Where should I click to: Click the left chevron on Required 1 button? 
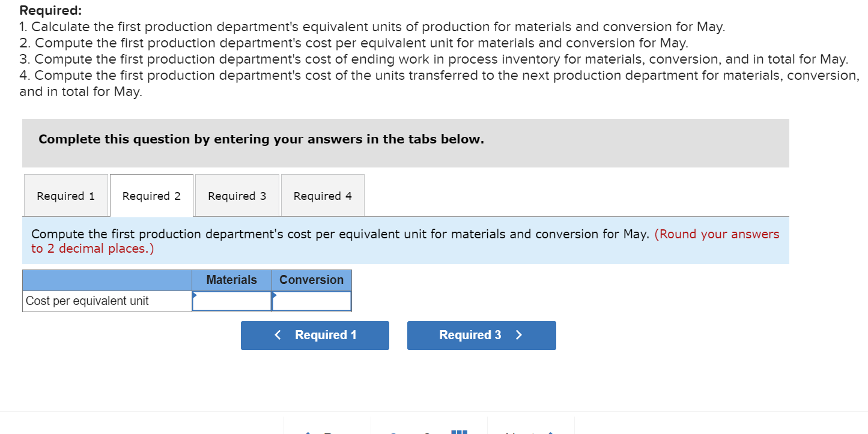pyautogui.click(x=278, y=335)
